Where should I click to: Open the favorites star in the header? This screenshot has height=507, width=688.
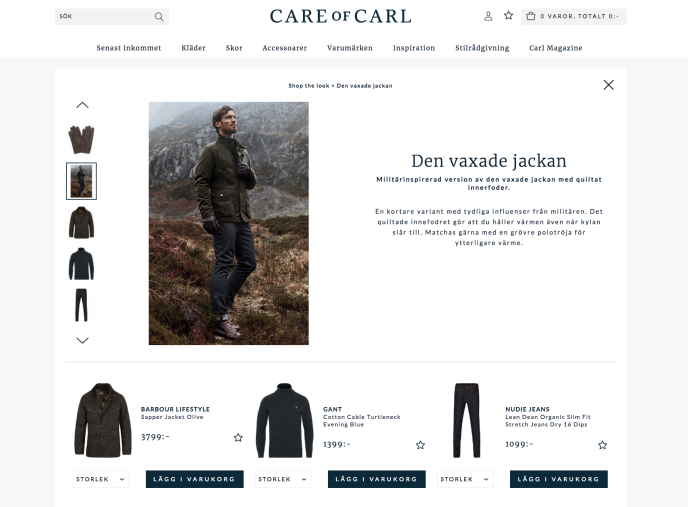[509, 16]
